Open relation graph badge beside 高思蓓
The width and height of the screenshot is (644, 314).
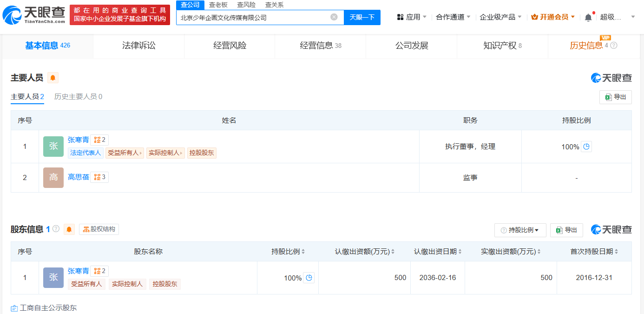click(99, 177)
